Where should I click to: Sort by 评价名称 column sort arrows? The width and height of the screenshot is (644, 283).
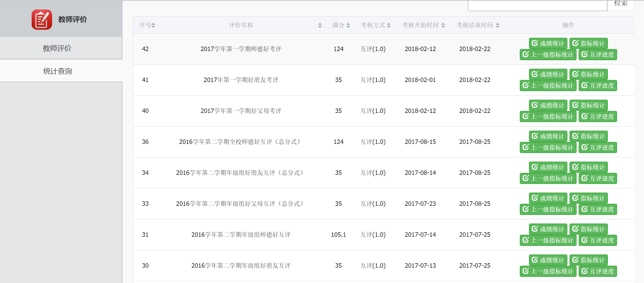(x=320, y=26)
